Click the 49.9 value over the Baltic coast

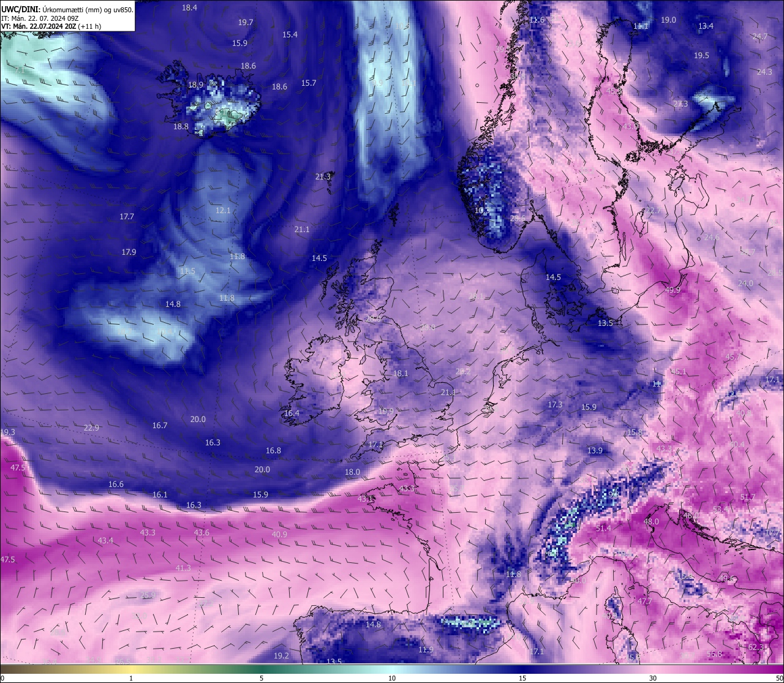673,290
